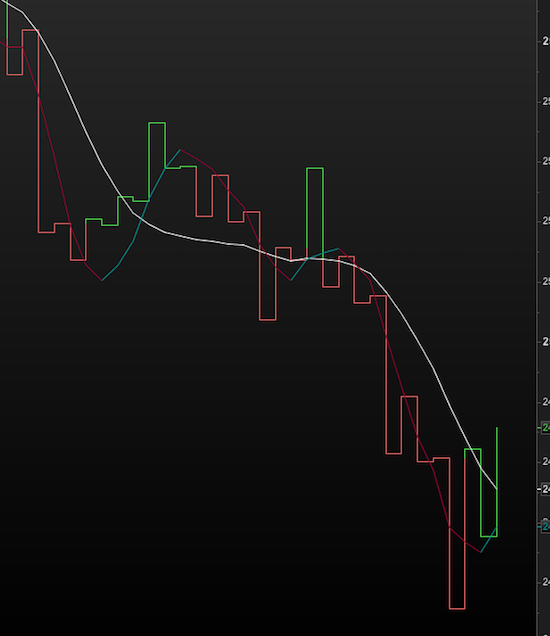Image resolution: width=550 pixels, height=636 pixels.
Task: Click the teal study value tag on axis
Action: pos(546,526)
